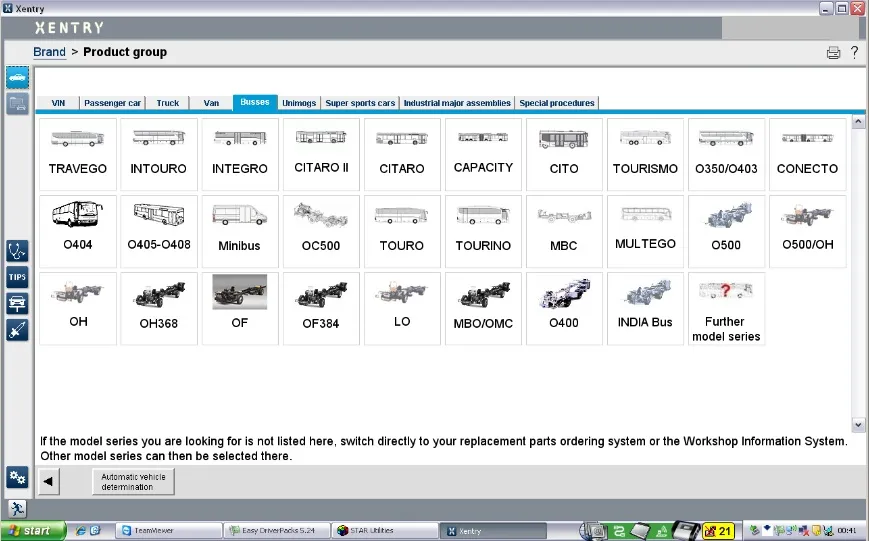The image size is (869, 541).
Task: Switch to the Passenger car tab
Action: (113, 103)
